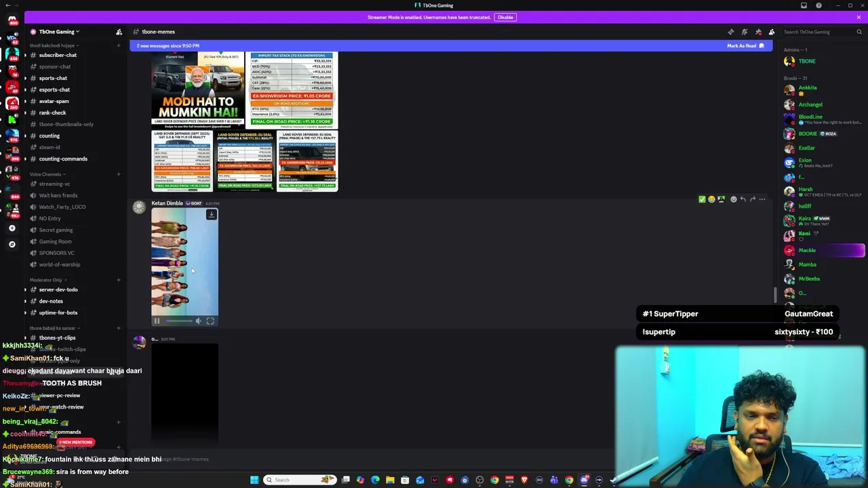This screenshot has height=488, width=868.
Task: Pause Ketan Dimble's video
Action: [x=157, y=321]
